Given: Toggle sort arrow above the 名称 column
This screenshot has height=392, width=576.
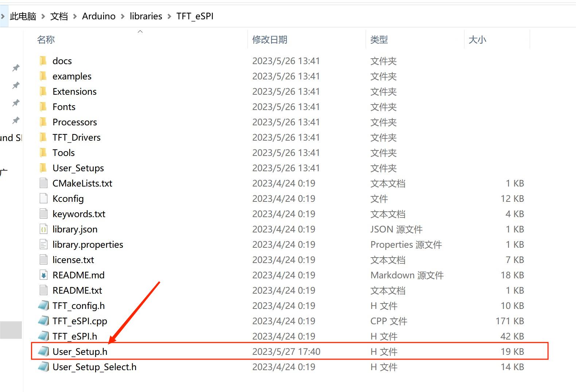Looking at the screenshot, I should pos(140,32).
